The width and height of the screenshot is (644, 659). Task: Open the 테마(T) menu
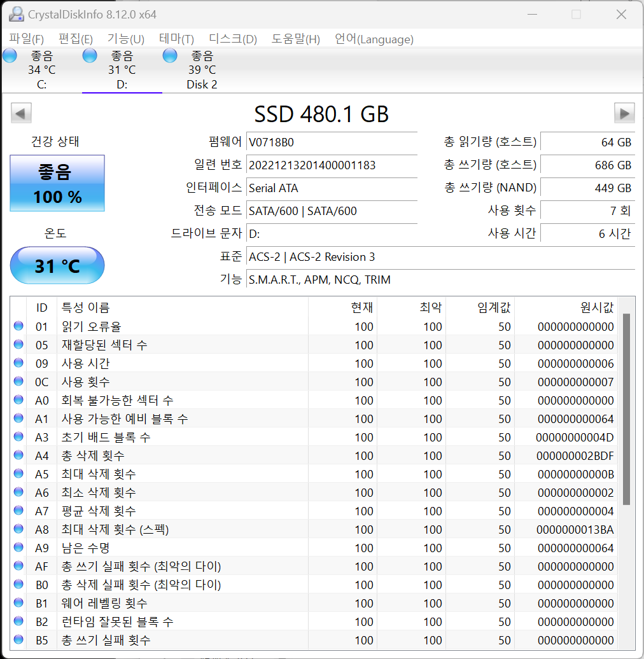coord(176,39)
